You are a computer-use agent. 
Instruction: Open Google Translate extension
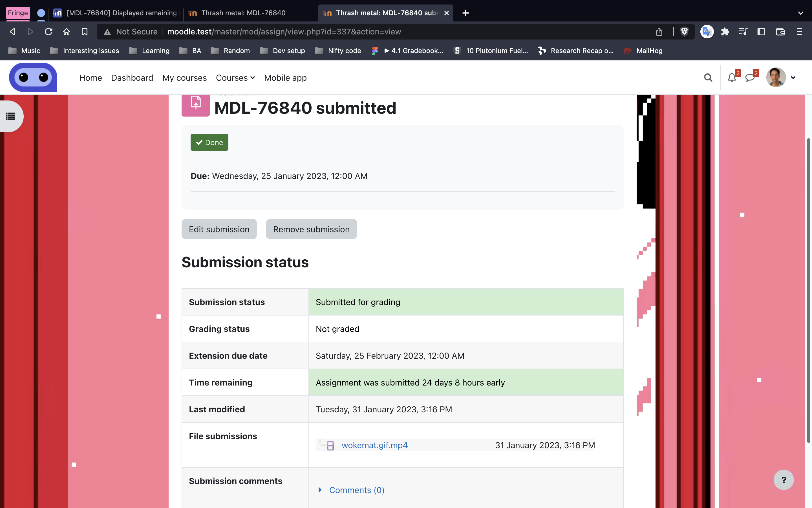707,32
